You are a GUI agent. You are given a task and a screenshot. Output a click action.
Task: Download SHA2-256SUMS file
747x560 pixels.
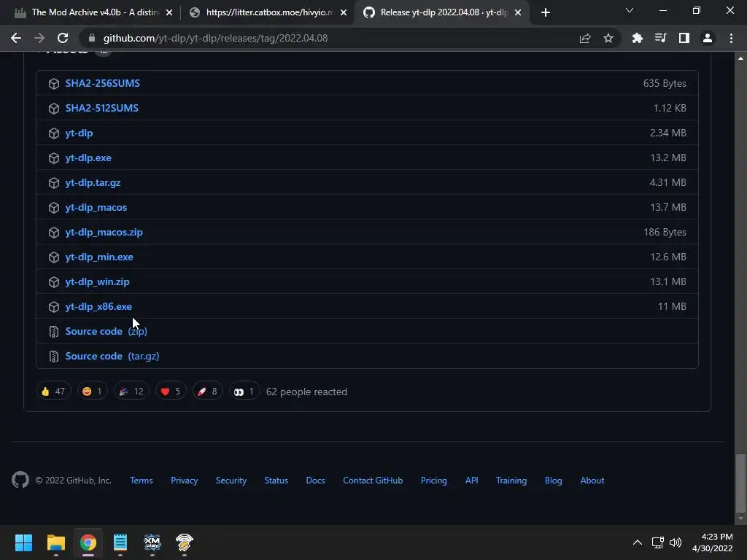[x=102, y=83]
